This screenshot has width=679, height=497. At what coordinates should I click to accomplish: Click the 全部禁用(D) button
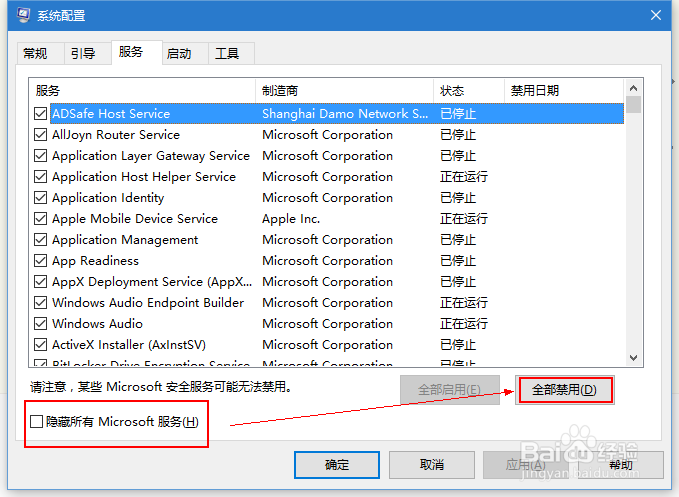(564, 390)
